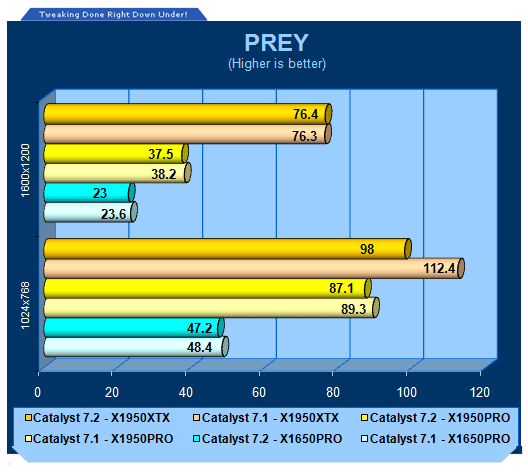
Task: Click the 89.3 bar value label
Action: pyautogui.click(x=354, y=309)
